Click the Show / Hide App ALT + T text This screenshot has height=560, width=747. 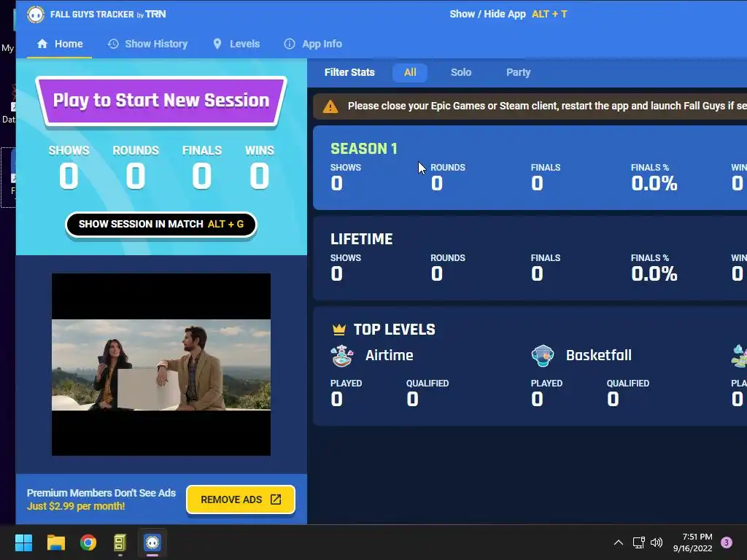tap(508, 15)
